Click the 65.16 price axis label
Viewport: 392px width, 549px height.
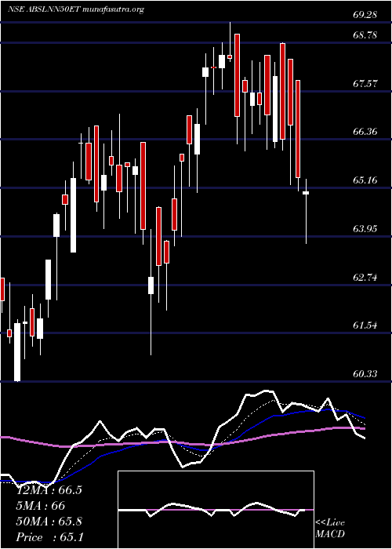pyautogui.click(x=365, y=180)
